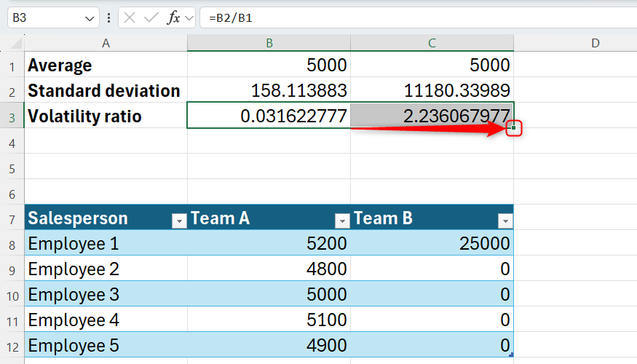Click the Select All corner triangle

[x=12, y=43]
